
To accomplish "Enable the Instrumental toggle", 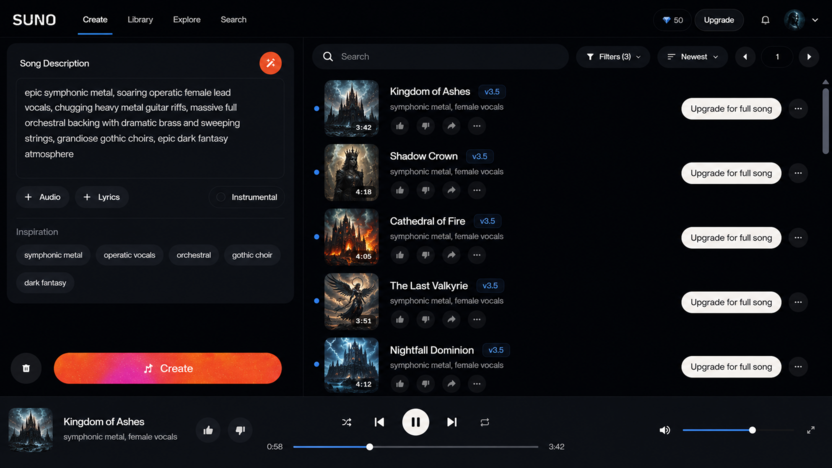I will [x=247, y=197].
